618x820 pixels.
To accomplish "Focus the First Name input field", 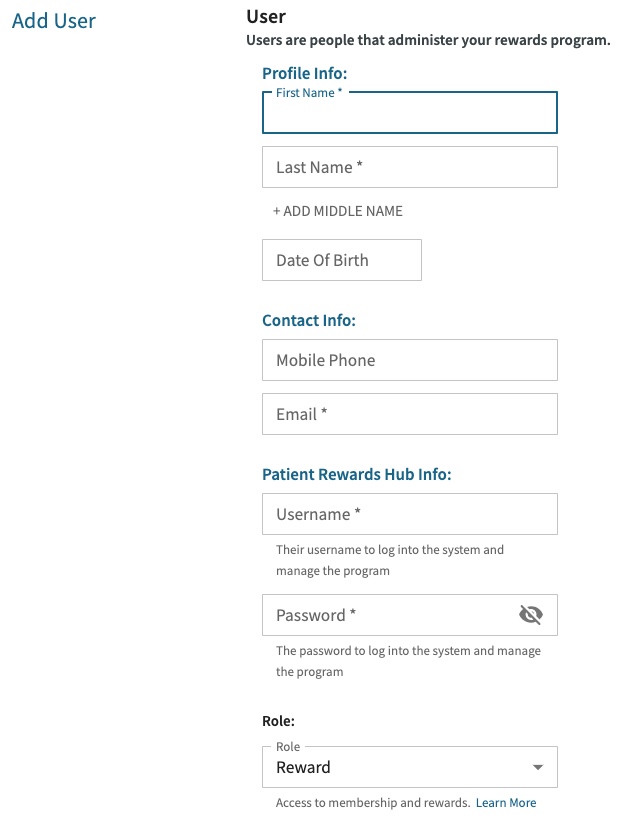I will click(x=409, y=115).
